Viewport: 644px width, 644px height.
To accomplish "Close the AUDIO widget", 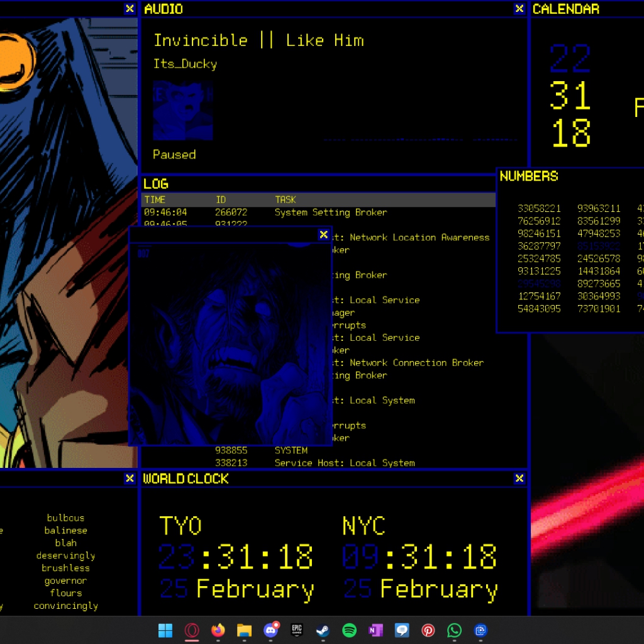I will 519,9.
